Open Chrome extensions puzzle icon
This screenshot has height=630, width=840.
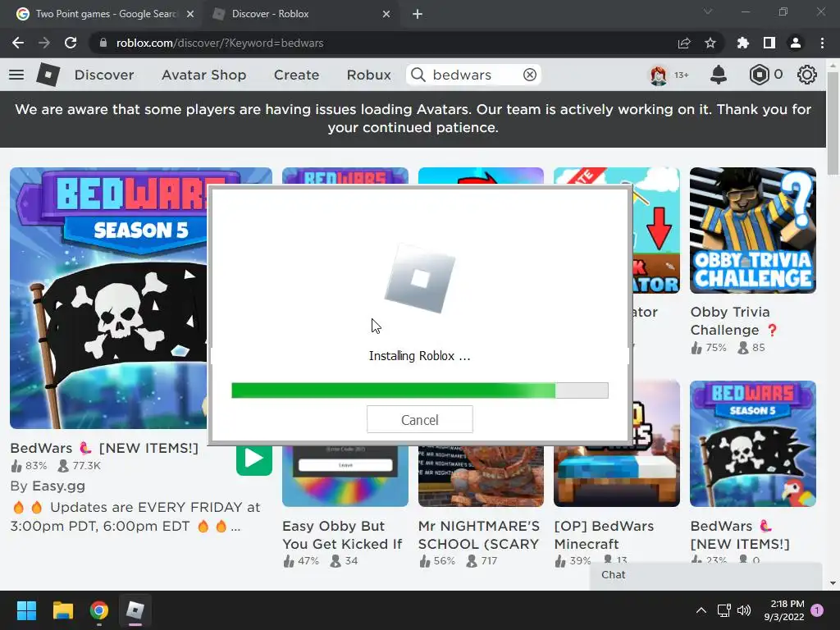[743, 43]
